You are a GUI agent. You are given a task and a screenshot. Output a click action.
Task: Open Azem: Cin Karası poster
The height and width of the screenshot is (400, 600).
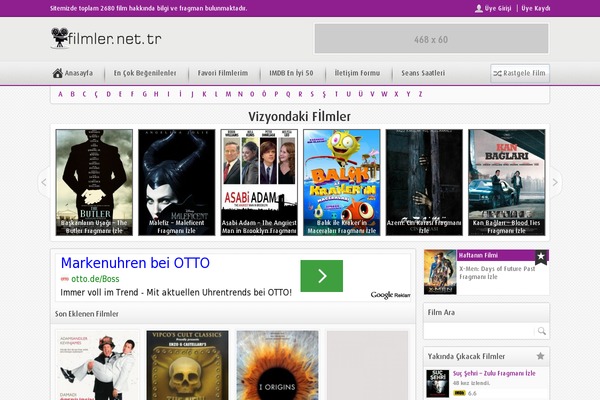424,182
